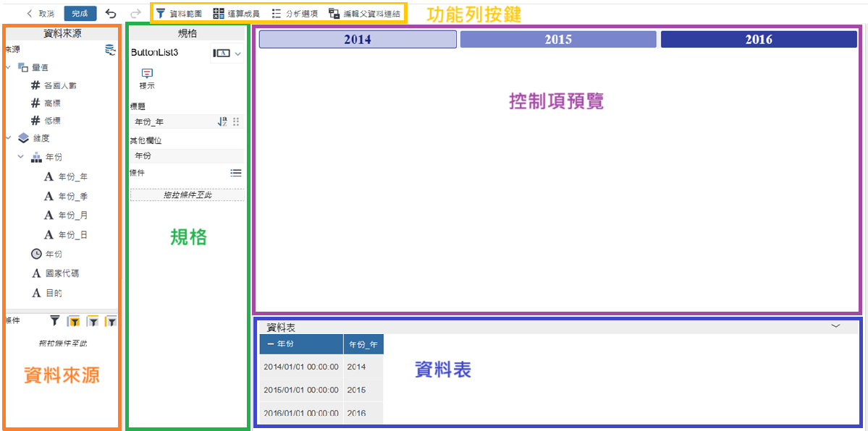868x431 pixels.
Task: Collapse the 年份 hierarchy node
Action: (21, 156)
